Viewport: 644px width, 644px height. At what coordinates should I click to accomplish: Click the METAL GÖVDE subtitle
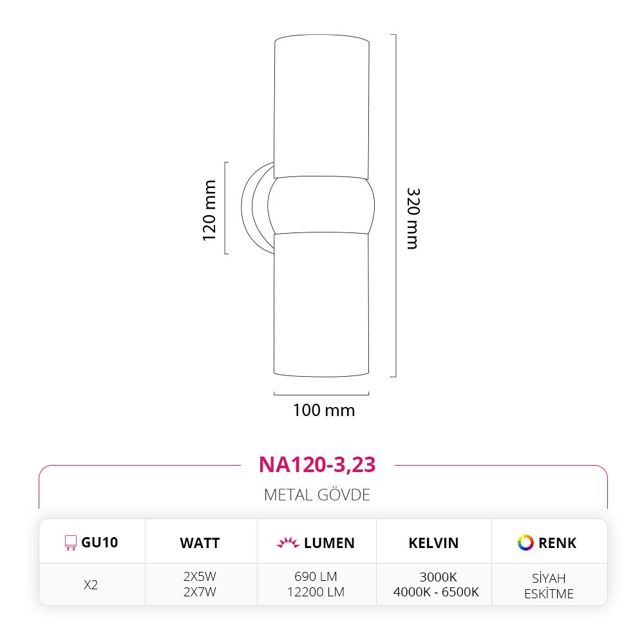coord(317,495)
